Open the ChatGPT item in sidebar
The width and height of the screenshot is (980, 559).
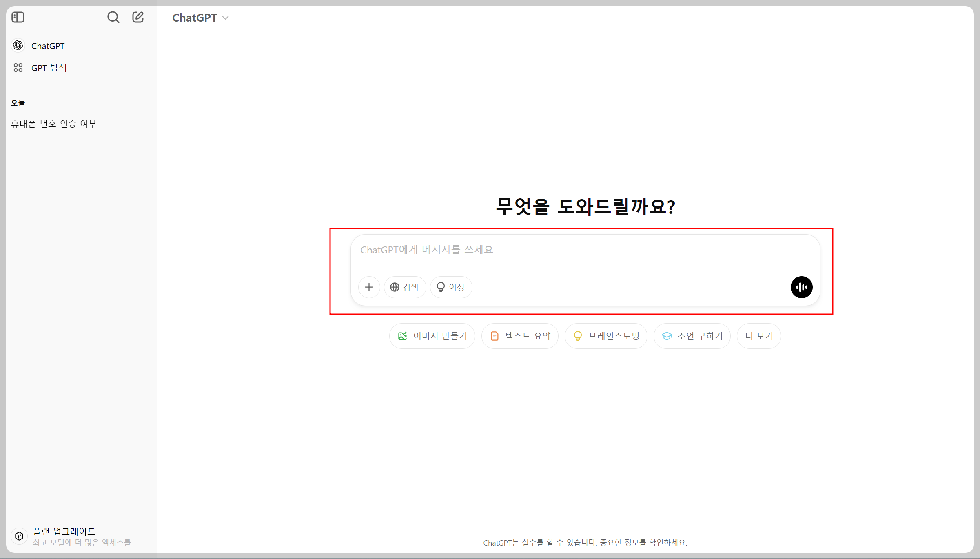coord(48,46)
